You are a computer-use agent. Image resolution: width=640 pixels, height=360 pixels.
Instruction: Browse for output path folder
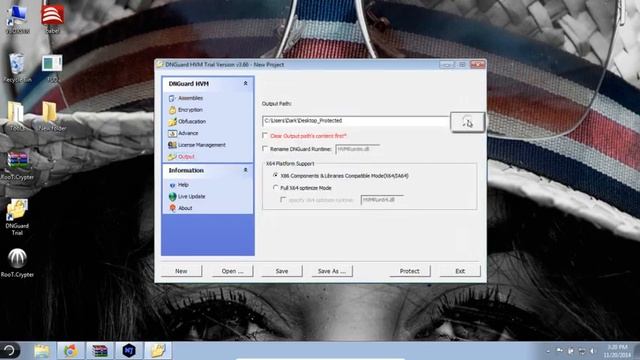pos(467,122)
